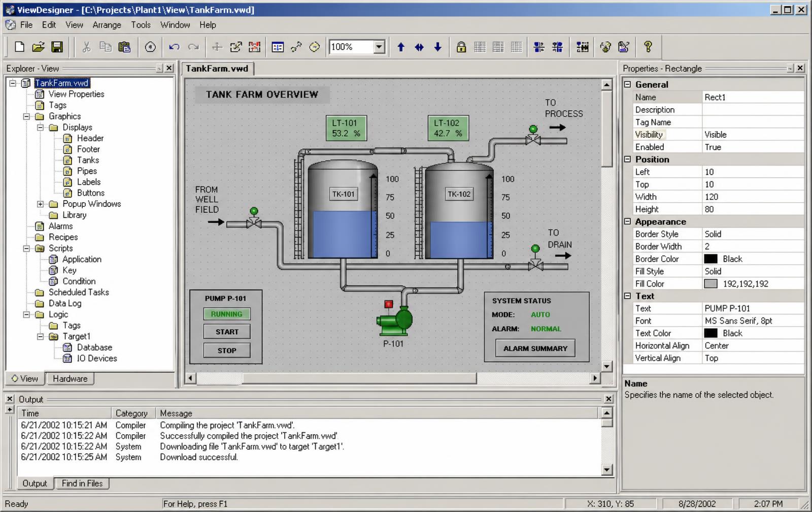Viewport: 812px width, 512px height.
Task: Switch to the Hardware tab
Action: [x=70, y=379]
